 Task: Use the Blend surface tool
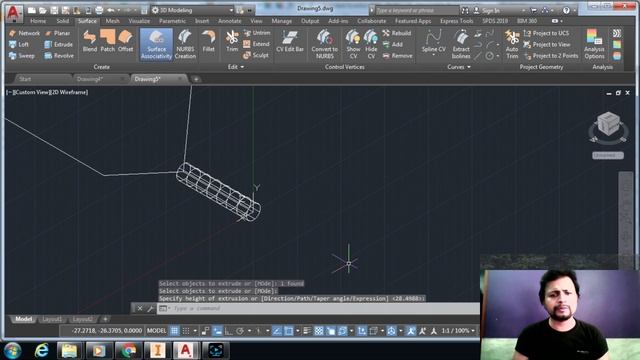coord(89,41)
